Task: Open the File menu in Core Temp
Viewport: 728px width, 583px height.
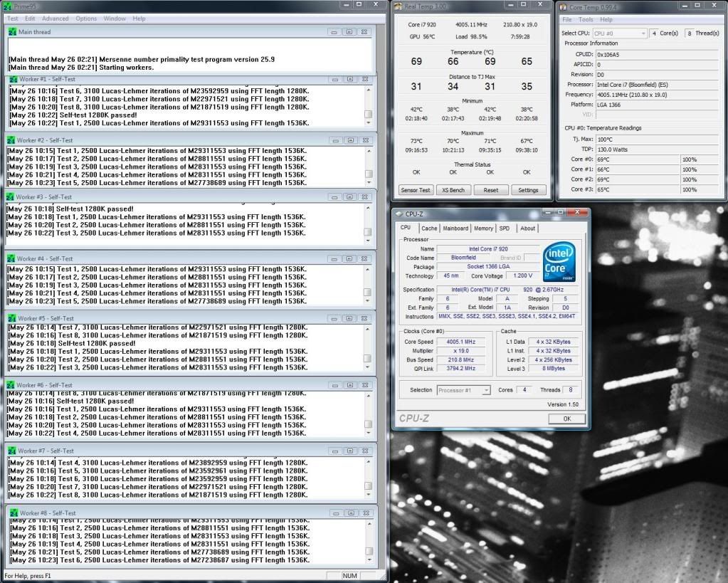Action: click(x=567, y=19)
